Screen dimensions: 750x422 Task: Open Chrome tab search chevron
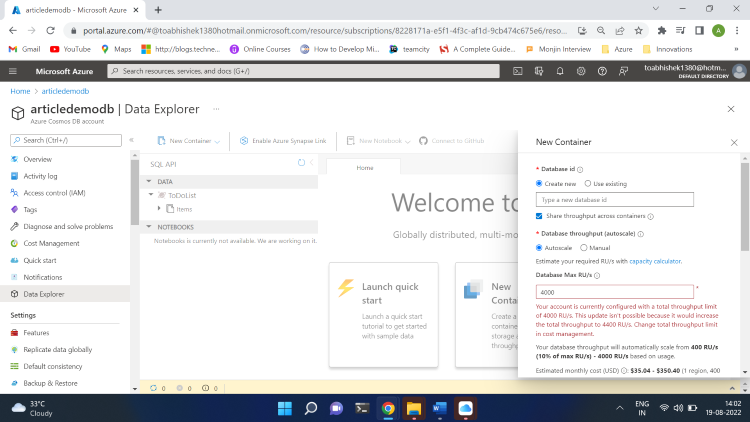(656, 9)
